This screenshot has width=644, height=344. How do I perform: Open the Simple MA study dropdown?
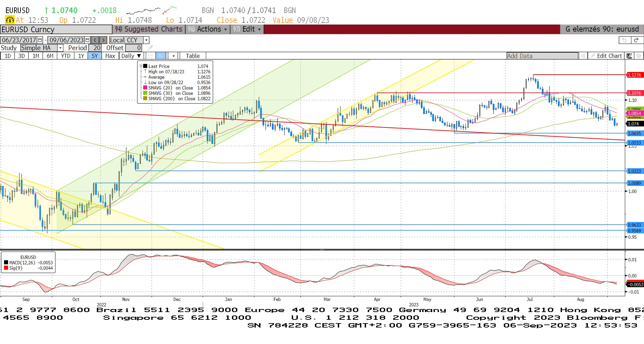point(60,48)
